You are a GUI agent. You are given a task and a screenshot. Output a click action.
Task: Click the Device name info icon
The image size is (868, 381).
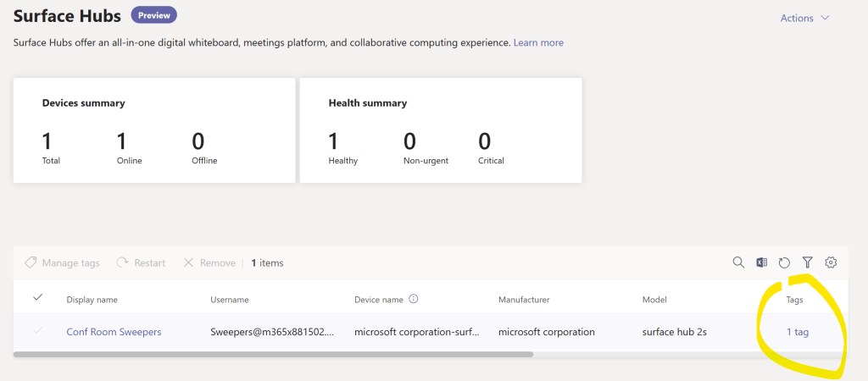(x=414, y=299)
